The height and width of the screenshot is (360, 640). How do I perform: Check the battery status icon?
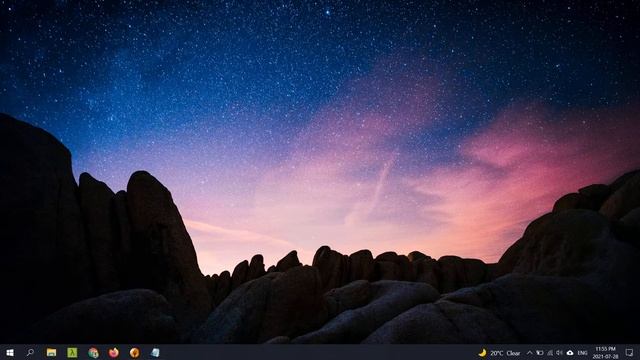[540, 353]
